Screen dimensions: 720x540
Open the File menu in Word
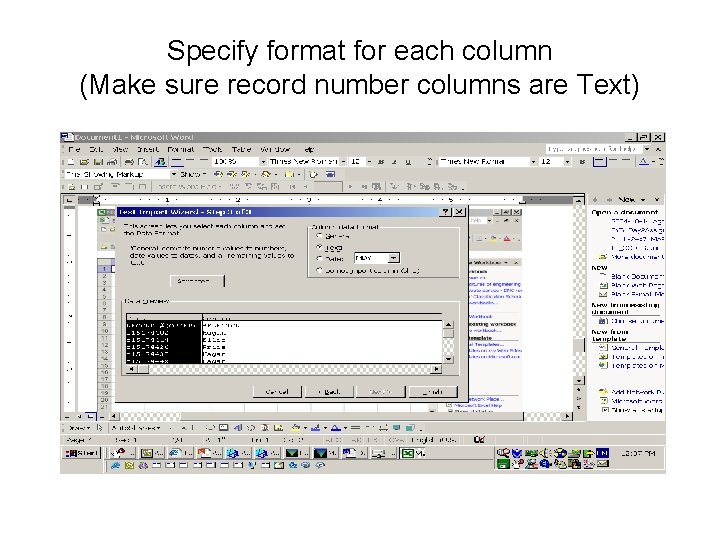click(x=74, y=149)
